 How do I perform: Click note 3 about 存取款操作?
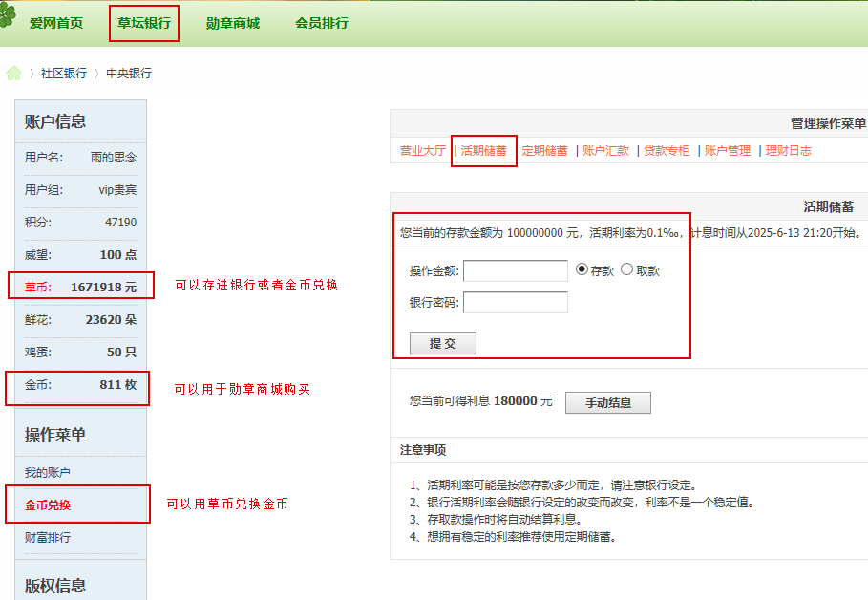pos(496,520)
